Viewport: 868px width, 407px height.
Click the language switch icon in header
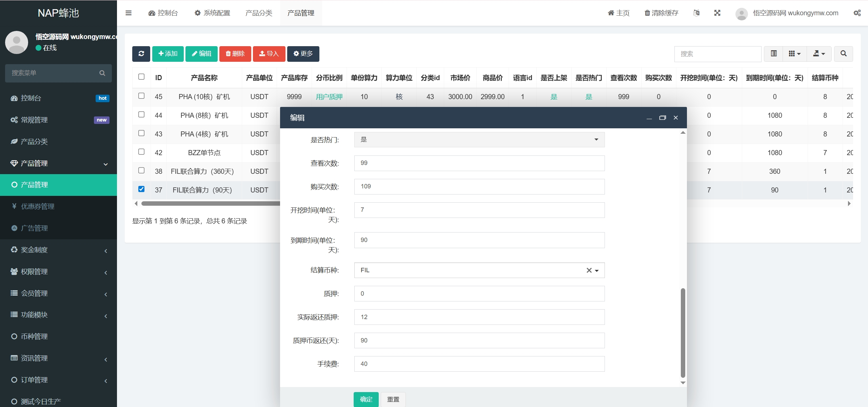click(696, 13)
